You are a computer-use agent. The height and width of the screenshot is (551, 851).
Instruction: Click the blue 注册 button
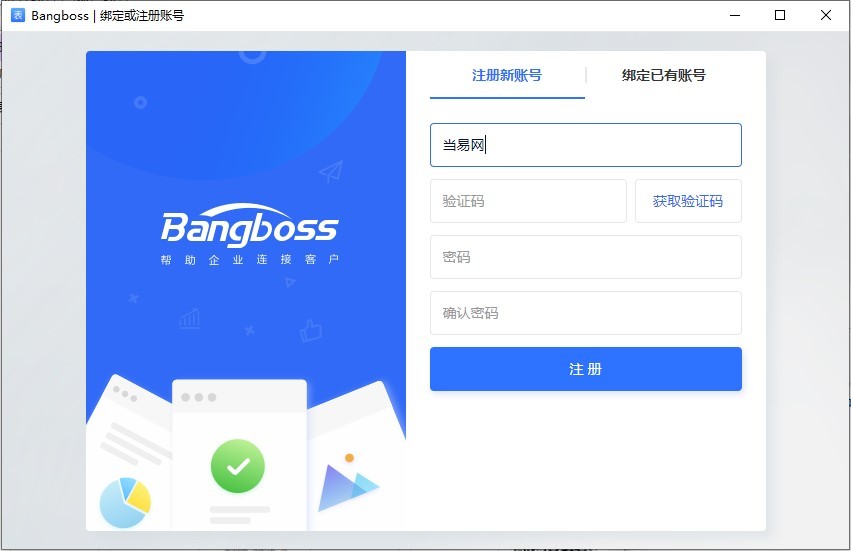[586, 369]
